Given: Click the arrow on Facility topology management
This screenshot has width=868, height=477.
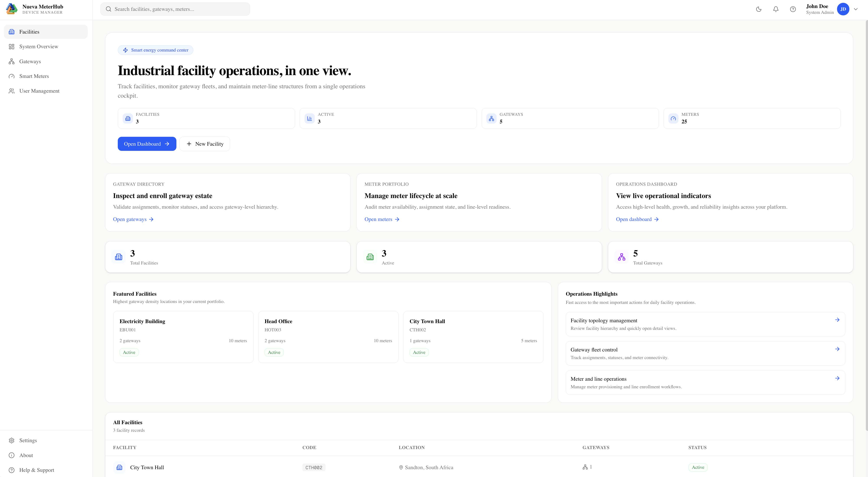Looking at the screenshot, I should [837, 320].
